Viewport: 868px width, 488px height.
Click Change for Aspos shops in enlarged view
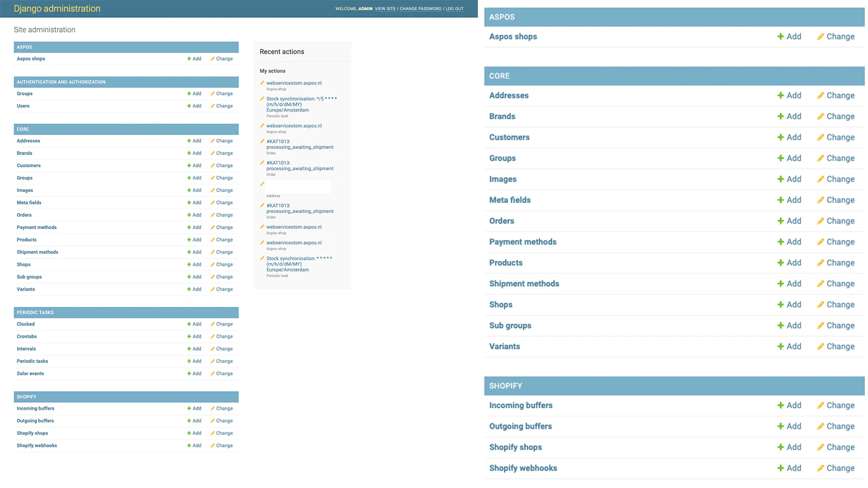pyautogui.click(x=840, y=36)
